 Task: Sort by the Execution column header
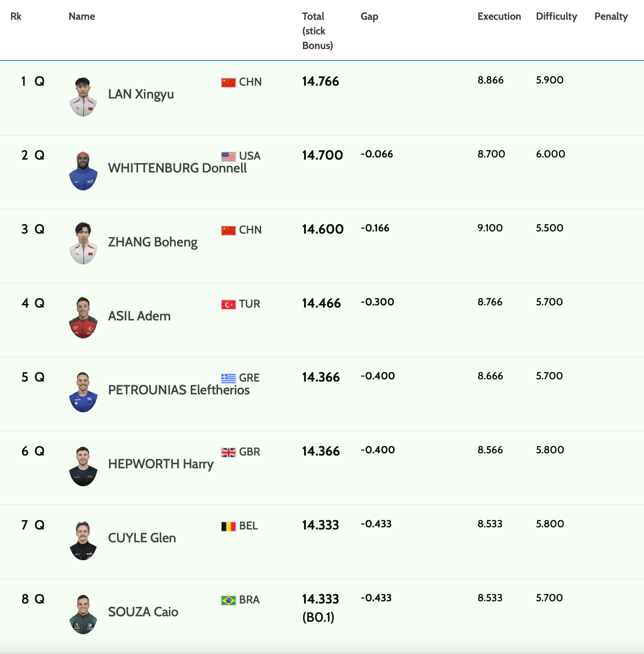coord(499,16)
